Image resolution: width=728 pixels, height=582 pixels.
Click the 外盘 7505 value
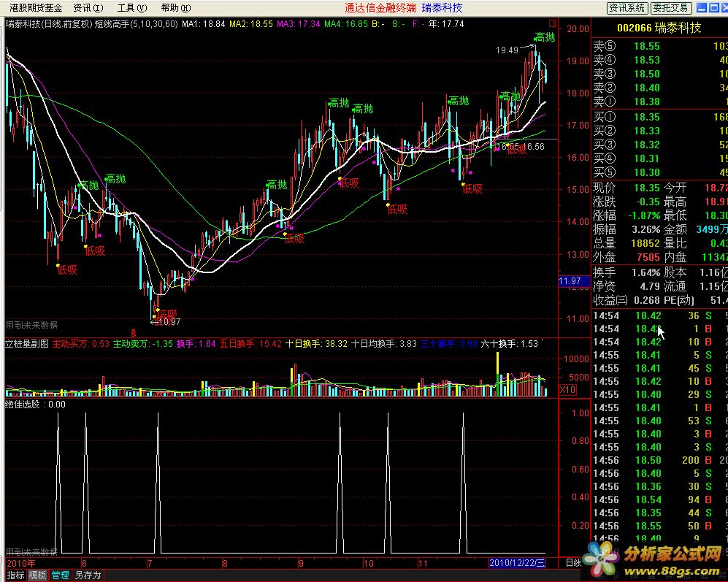click(648, 257)
